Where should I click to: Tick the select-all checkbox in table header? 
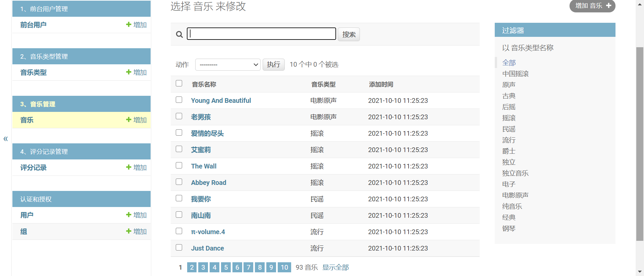click(x=179, y=83)
